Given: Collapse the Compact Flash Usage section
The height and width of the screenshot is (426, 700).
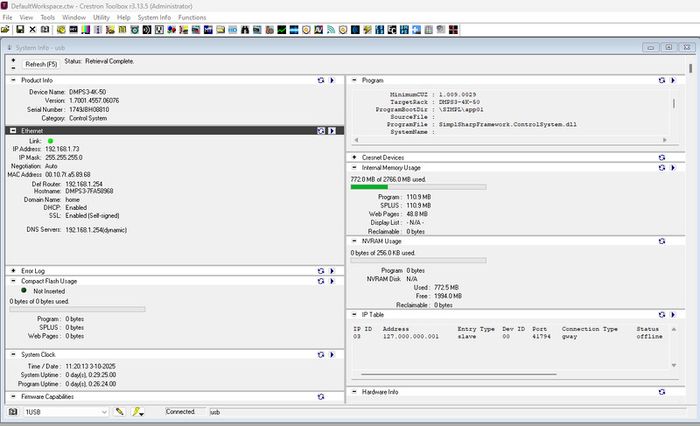Looking at the screenshot, I should pos(13,281).
